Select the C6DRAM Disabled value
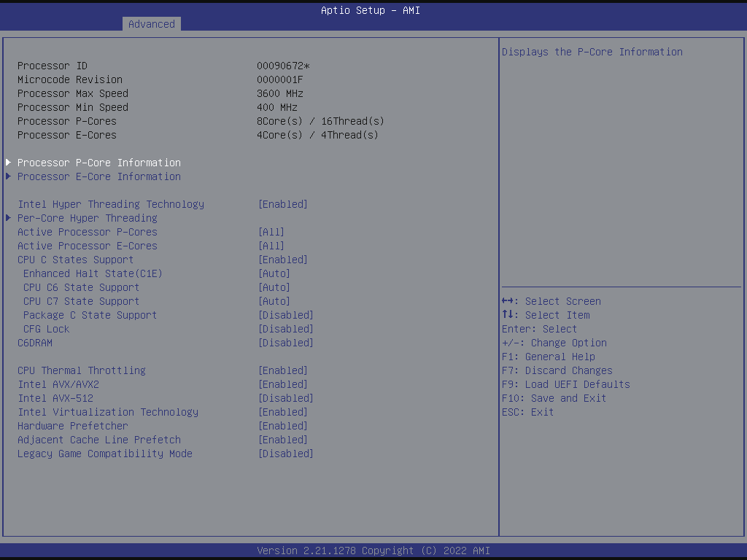Viewport: 747px width, 560px height. 286,343
